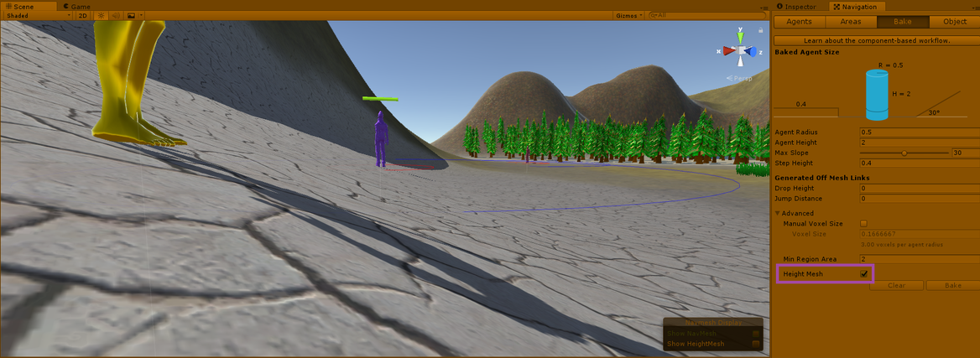
Task: Click the white downward gizmo cone
Action: click(x=741, y=62)
